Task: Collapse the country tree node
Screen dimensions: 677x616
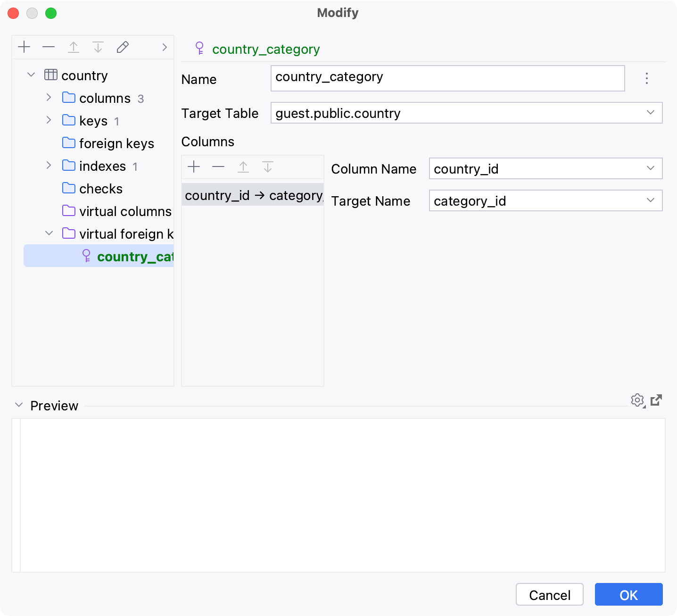Action: point(31,75)
